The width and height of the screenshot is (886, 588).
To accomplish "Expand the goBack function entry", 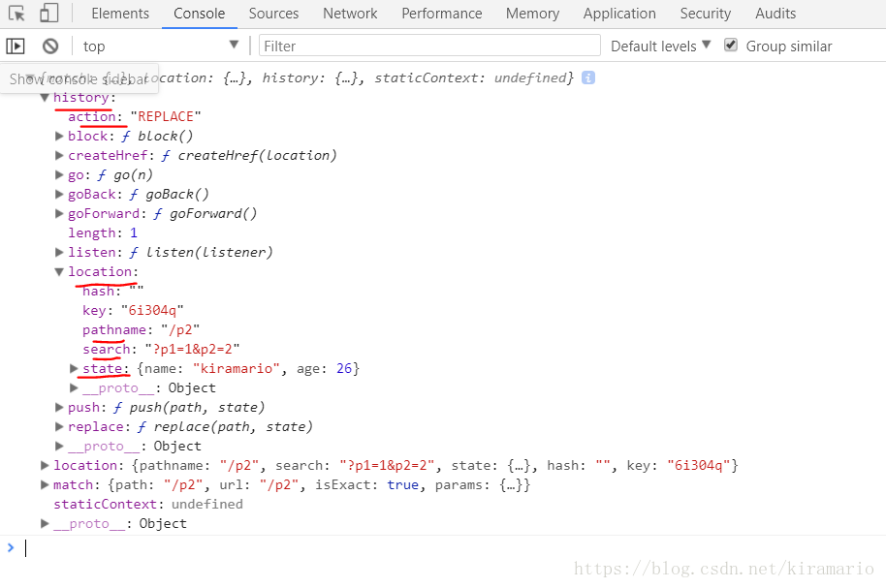I will 59,195.
